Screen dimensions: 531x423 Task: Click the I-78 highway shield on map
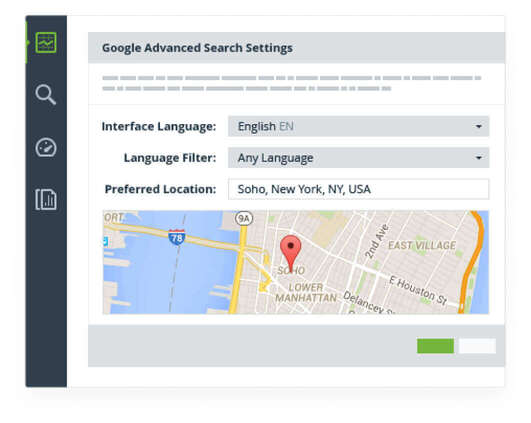coord(176,237)
